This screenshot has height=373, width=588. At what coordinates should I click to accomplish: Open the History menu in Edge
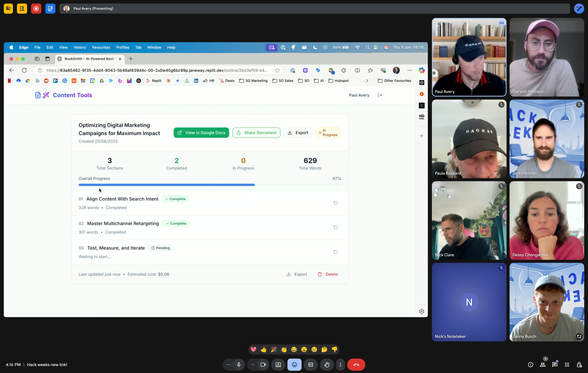pyautogui.click(x=80, y=47)
